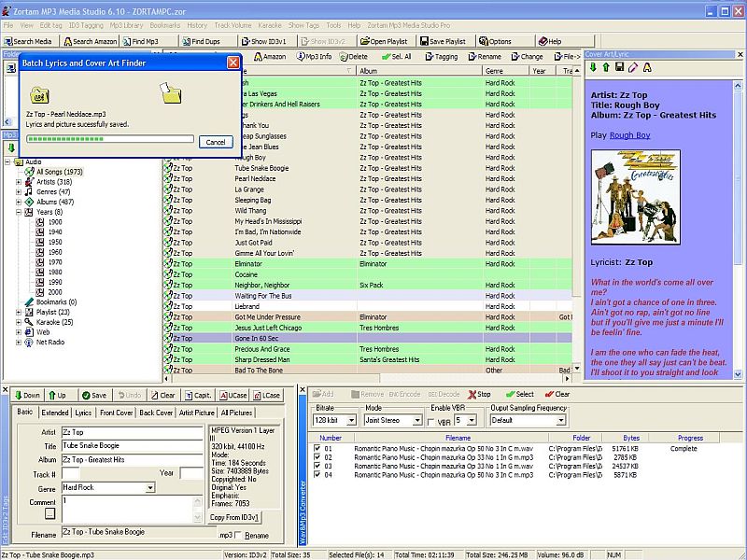747x560 pixels.
Task: Open the Bitrate dropdown showing 128 kbit
Action: tap(351, 421)
